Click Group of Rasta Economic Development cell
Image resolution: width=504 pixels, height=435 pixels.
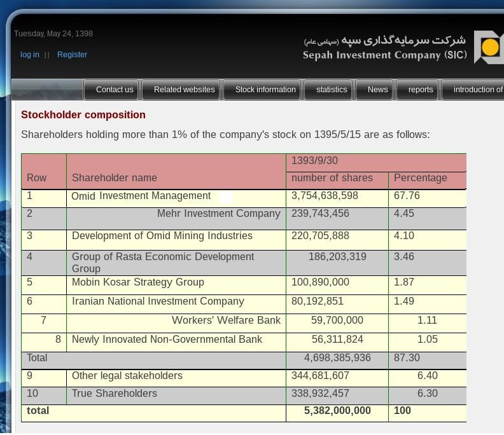click(x=176, y=263)
